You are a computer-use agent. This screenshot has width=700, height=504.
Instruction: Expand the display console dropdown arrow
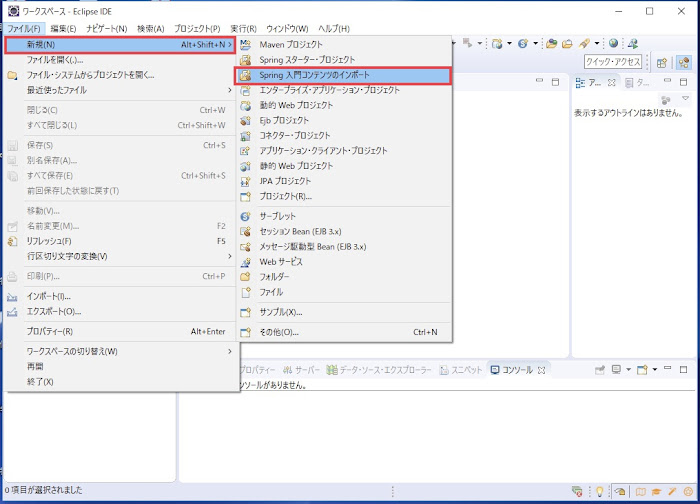pyautogui.click(x=628, y=370)
